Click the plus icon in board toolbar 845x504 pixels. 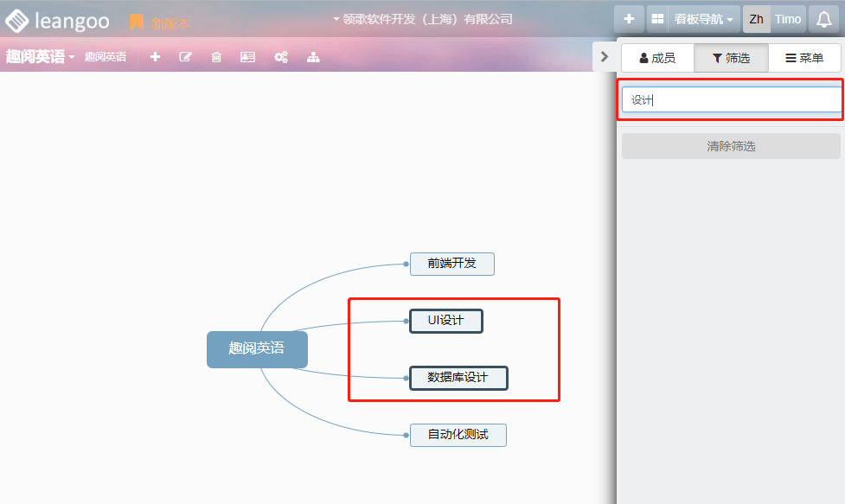tap(155, 57)
